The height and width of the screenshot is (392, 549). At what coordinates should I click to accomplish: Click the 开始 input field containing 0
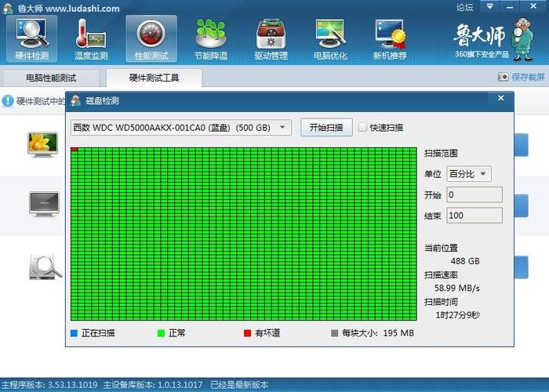click(474, 194)
